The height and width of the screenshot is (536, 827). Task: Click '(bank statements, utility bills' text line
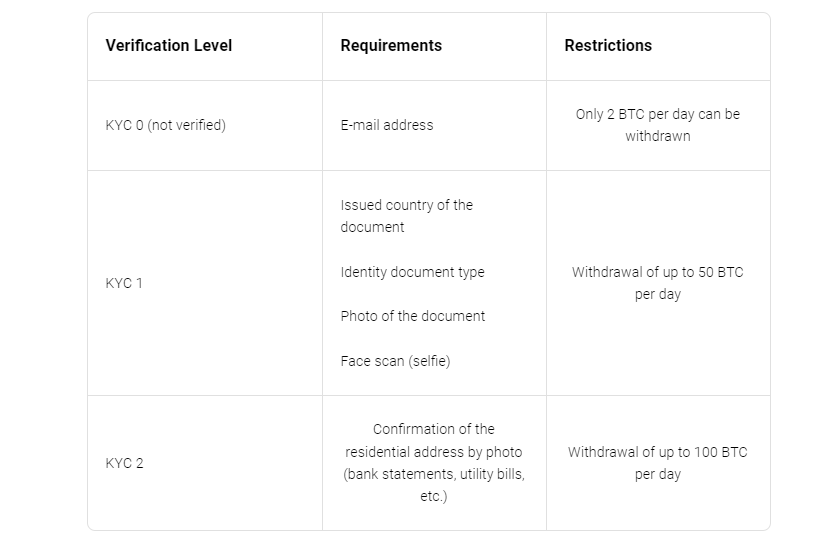[x=434, y=474]
